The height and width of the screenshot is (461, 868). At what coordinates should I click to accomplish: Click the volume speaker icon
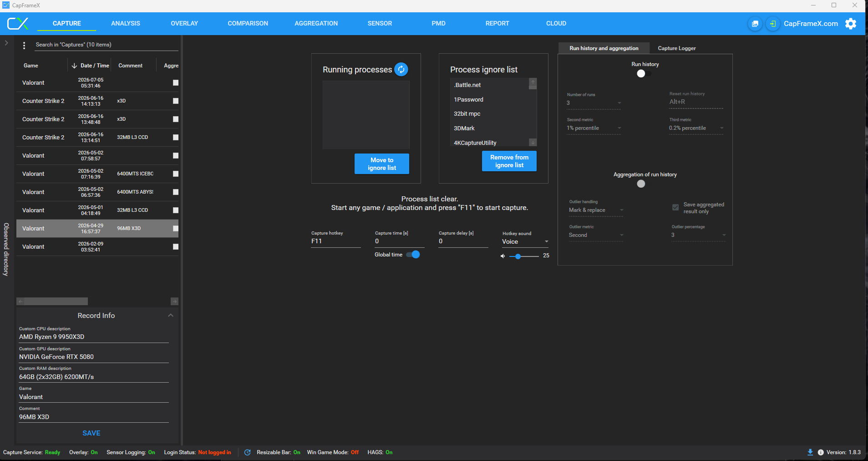tap(503, 256)
